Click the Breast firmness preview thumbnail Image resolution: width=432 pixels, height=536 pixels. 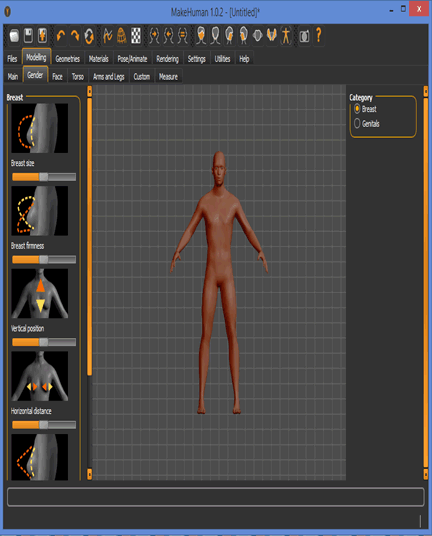click(40, 211)
